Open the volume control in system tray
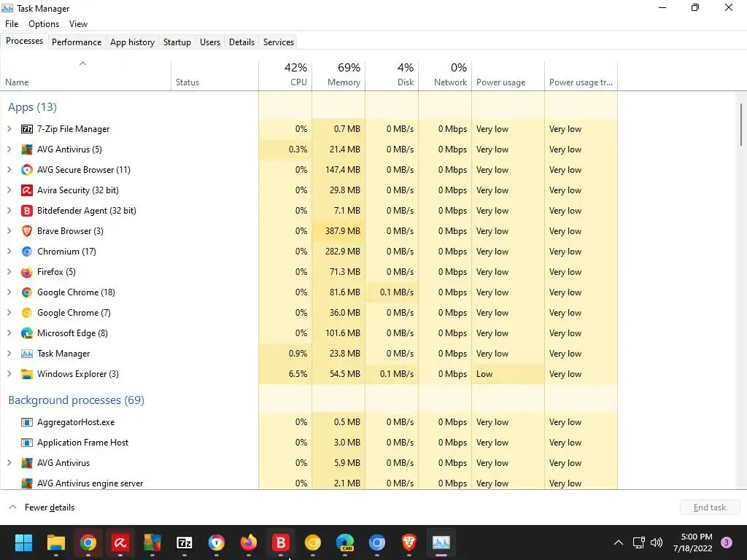Screen dimensions: 747x560 (657, 542)
